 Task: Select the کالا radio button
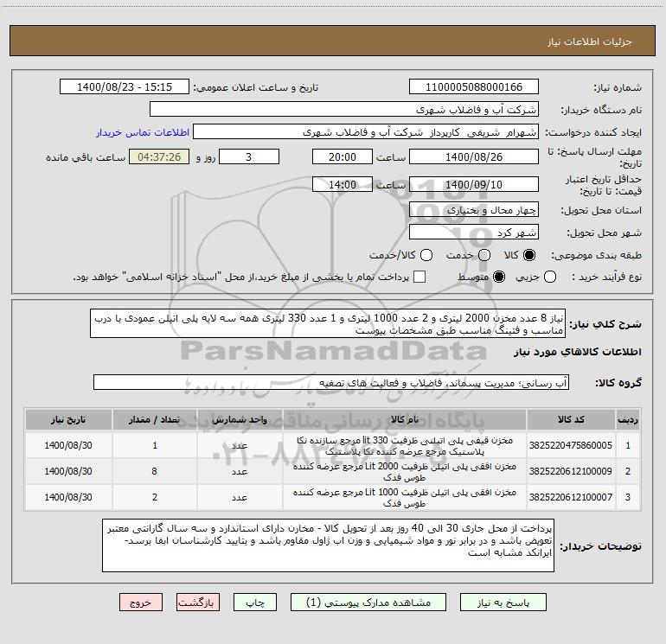[x=529, y=255]
